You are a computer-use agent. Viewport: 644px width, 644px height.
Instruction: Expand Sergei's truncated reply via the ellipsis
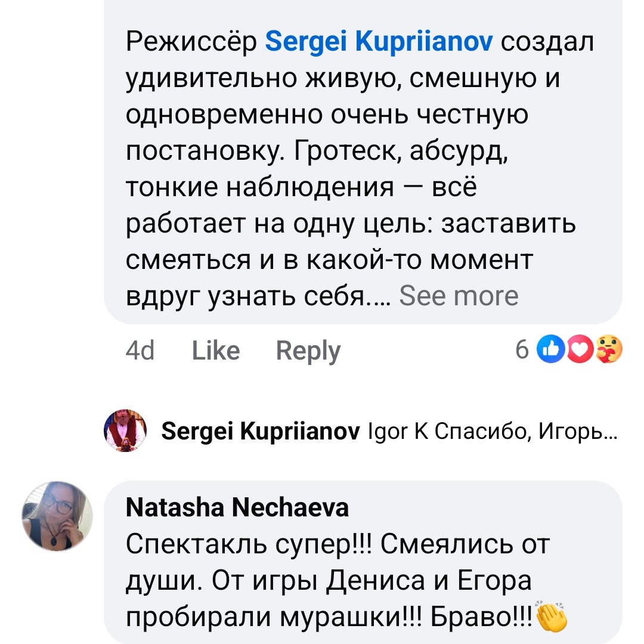coord(609,432)
